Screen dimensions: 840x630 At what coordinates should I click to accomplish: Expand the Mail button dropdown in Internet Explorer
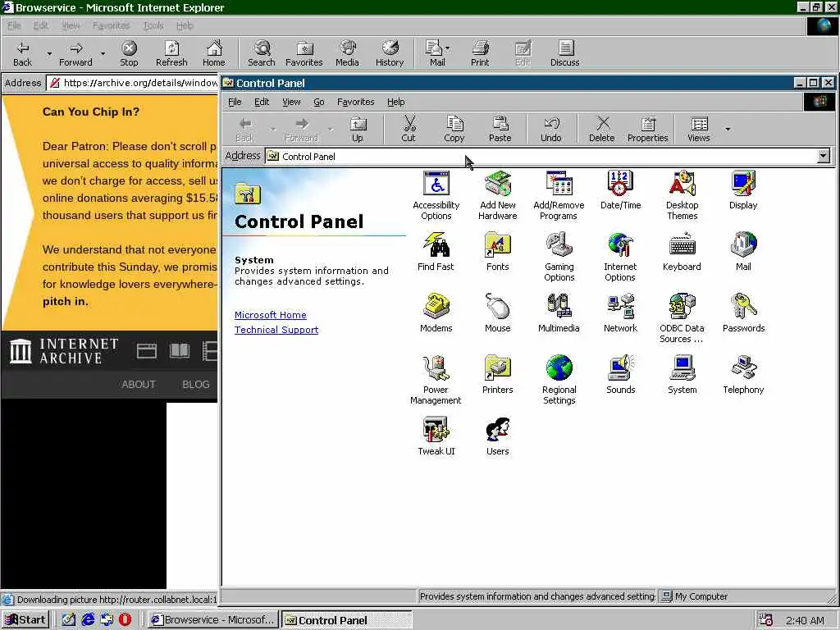pyautogui.click(x=447, y=48)
